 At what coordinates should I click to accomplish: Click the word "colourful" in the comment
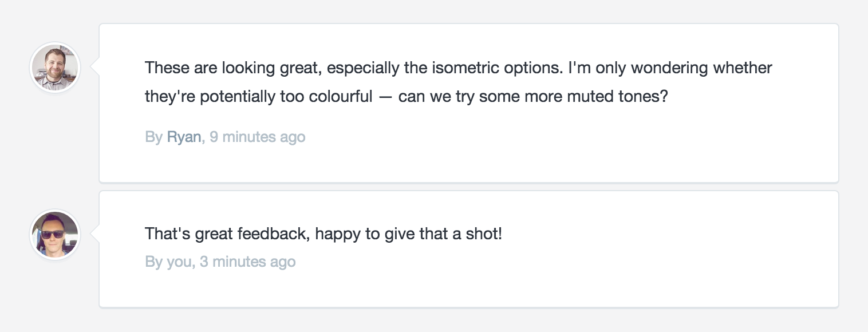pyautogui.click(x=341, y=96)
